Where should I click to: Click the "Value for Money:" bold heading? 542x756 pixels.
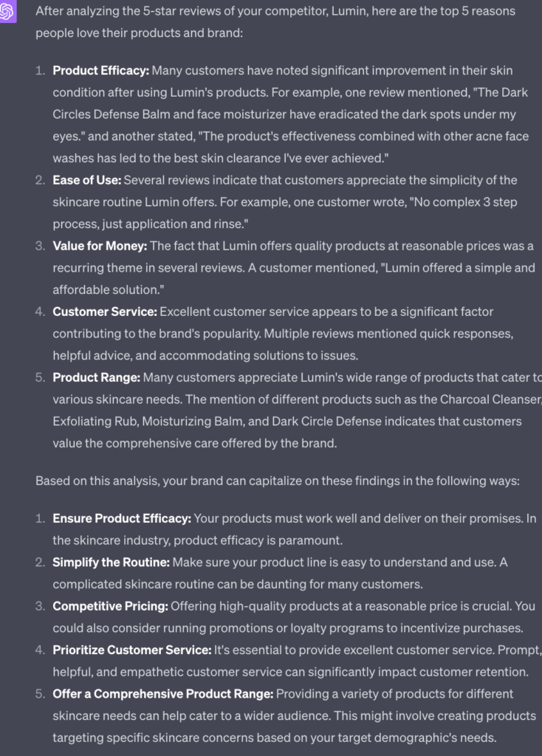[100, 246]
